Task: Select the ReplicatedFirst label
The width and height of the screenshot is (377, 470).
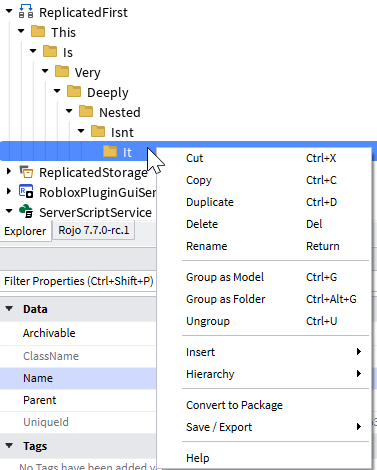Action: click(83, 13)
